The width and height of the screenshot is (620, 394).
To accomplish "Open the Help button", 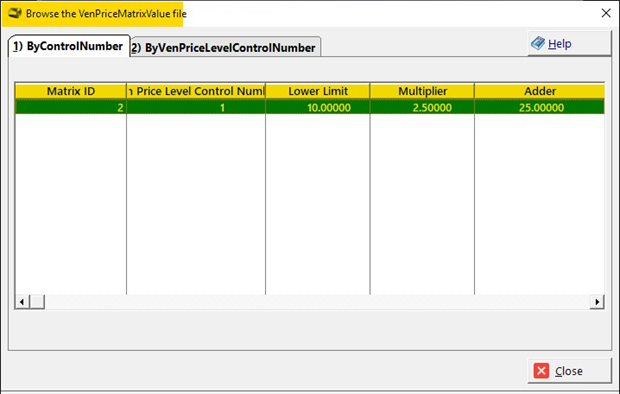I will click(x=569, y=44).
